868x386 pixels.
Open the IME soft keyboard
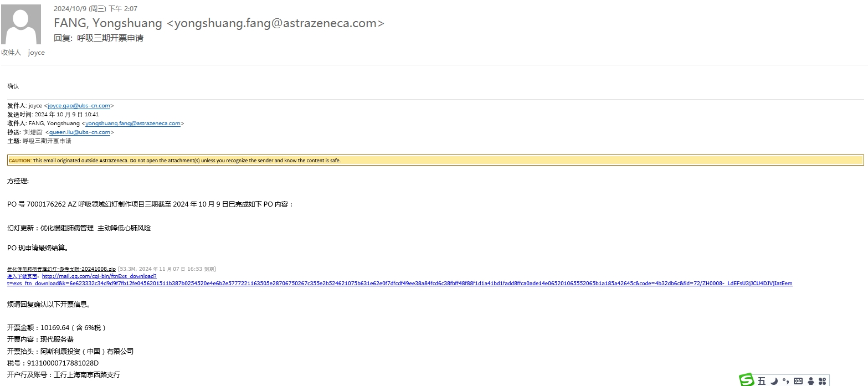point(798,381)
